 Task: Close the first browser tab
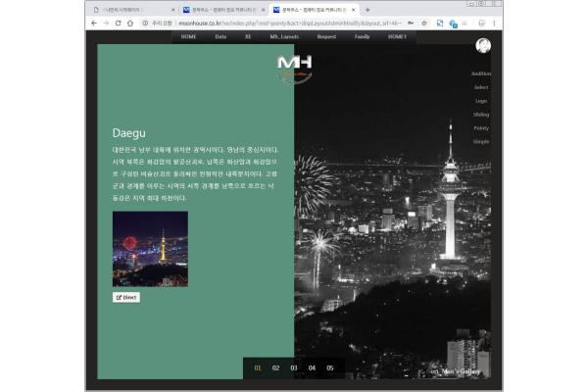coord(172,10)
